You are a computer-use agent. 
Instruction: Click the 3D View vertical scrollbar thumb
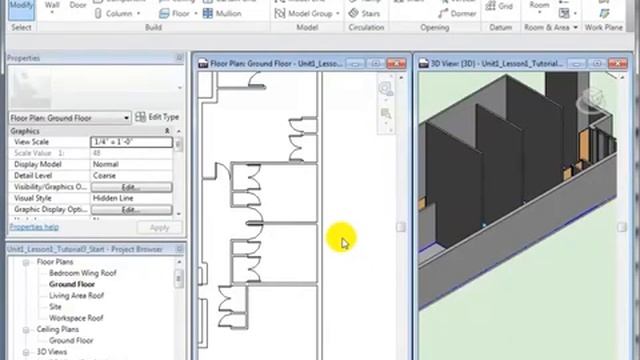[622, 227]
